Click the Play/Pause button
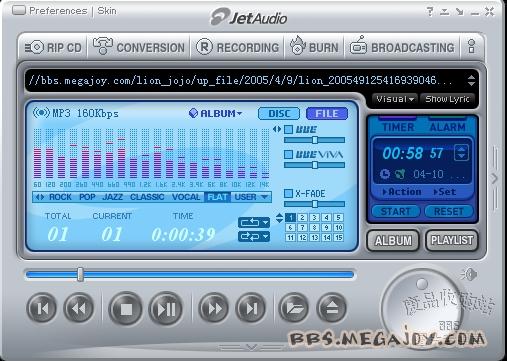This screenshot has height=361, width=507. (x=166, y=308)
